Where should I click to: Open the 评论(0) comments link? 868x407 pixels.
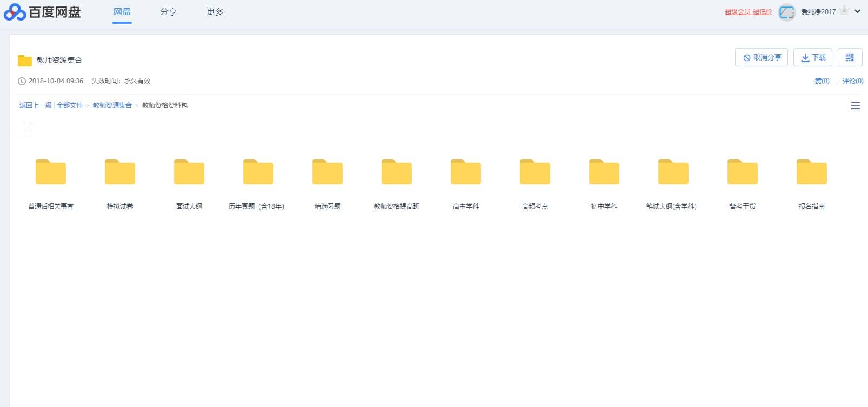(x=852, y=81)
